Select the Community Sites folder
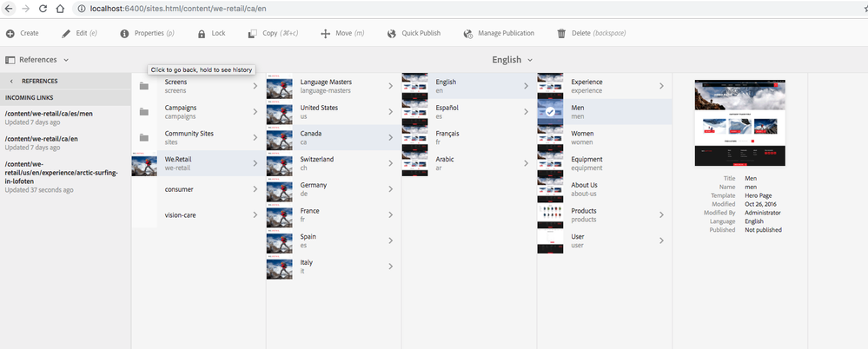This screenshot has height=349, width=868. (199, 138)
